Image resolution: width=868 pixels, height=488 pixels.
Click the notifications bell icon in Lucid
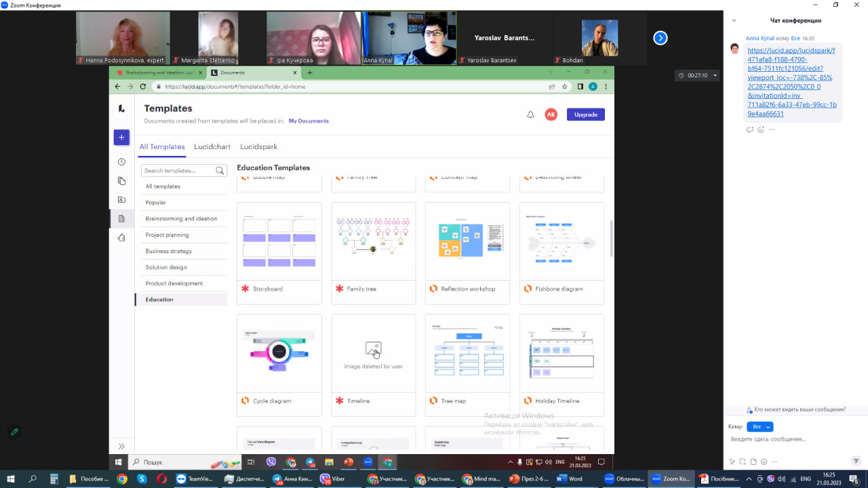pos(530,115)
